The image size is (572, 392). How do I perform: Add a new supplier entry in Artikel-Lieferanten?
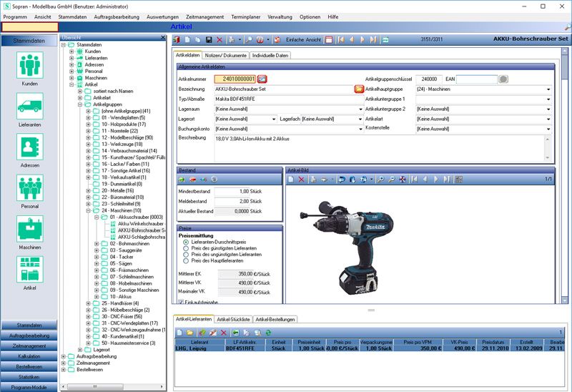179,333
